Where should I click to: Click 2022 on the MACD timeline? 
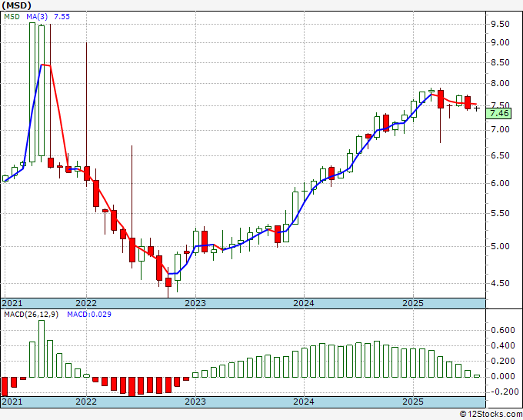[x=86, y=402]
